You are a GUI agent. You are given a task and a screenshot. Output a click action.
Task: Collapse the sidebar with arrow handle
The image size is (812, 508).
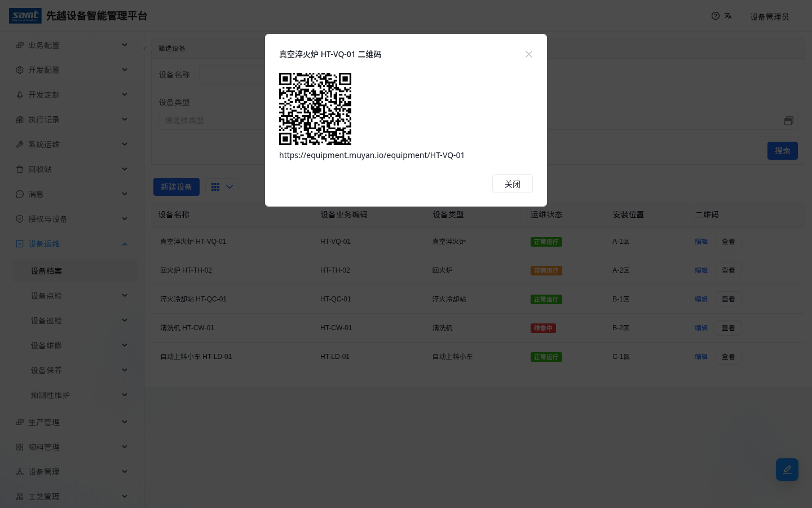[145, 49]
